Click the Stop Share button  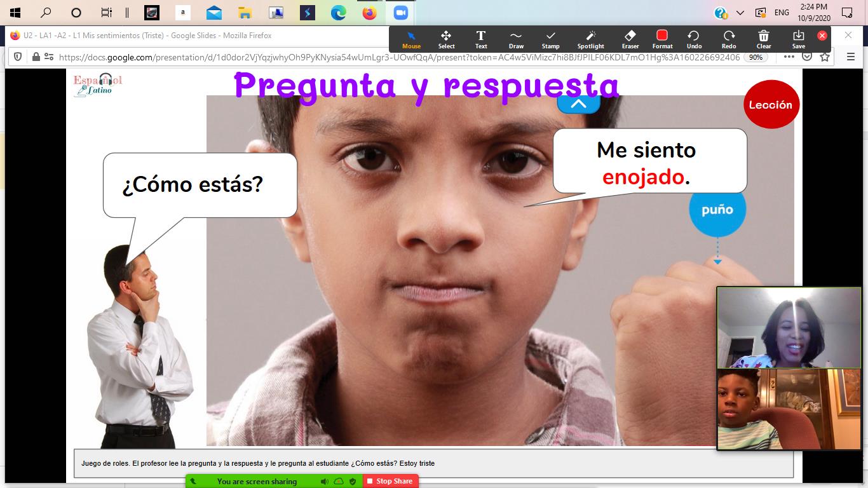coord(390,482)
